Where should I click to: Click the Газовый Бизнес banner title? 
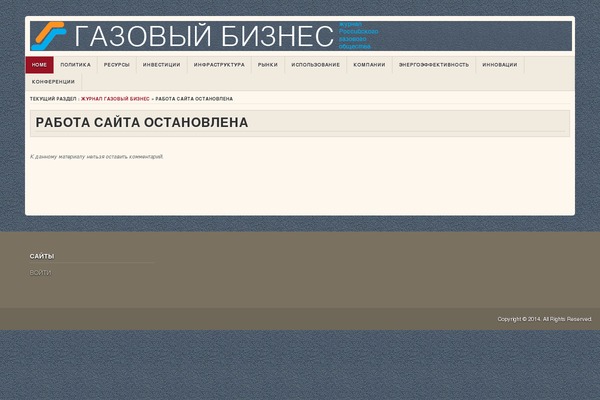tap(204, 36)
